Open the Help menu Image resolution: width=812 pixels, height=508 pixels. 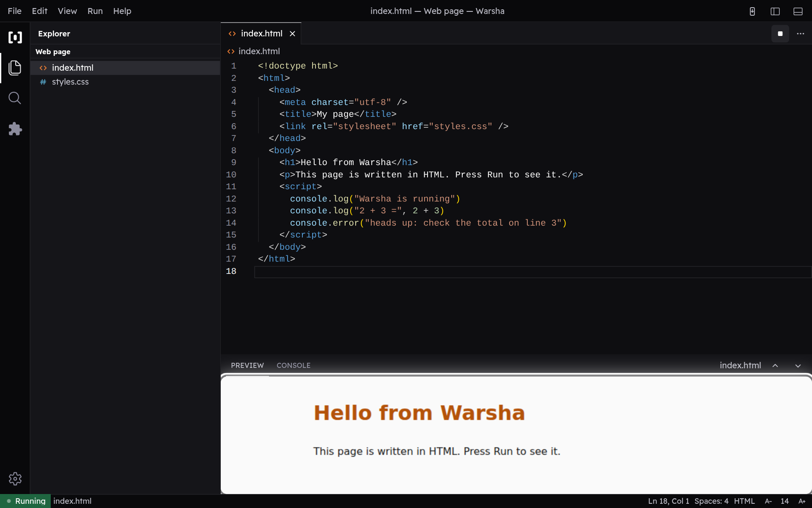point(122,11)
